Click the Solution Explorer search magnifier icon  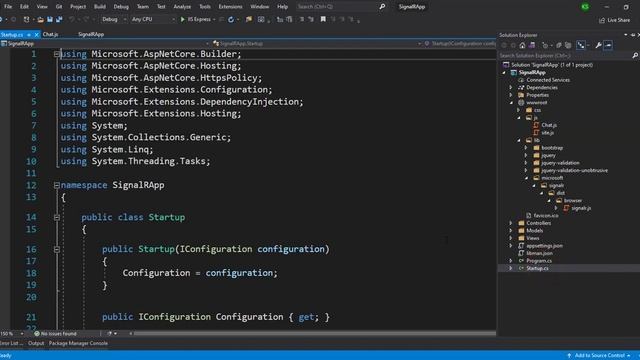pos(635,56)
